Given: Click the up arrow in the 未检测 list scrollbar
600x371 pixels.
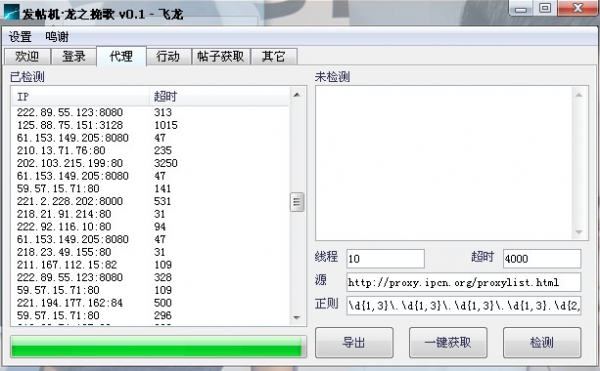Looking at the screenshot, I should point(579,95).
